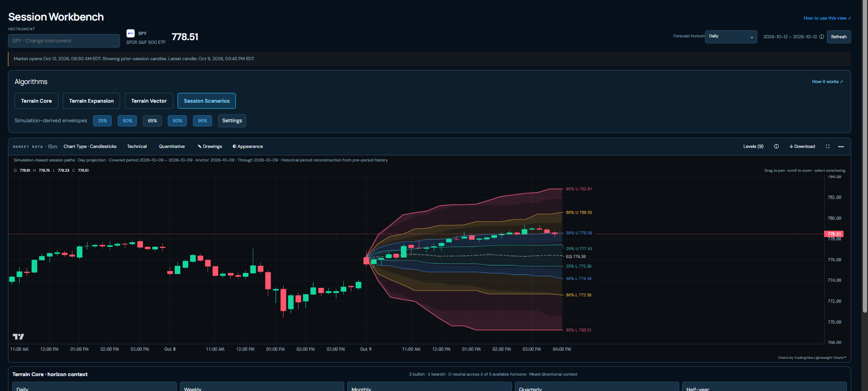Open the three-dot more options menu

pyautogui.click(x=841, y=147)
